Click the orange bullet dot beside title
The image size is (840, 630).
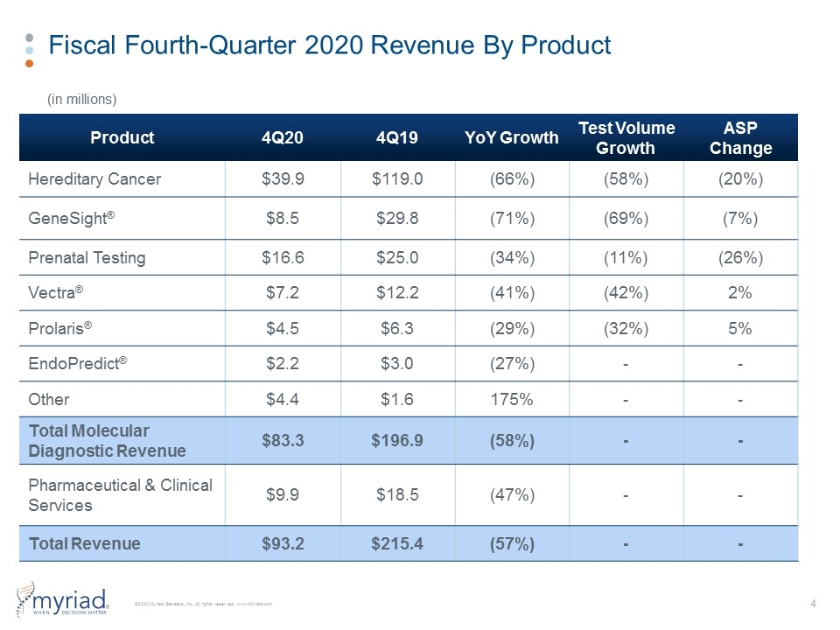pos(30,64)
